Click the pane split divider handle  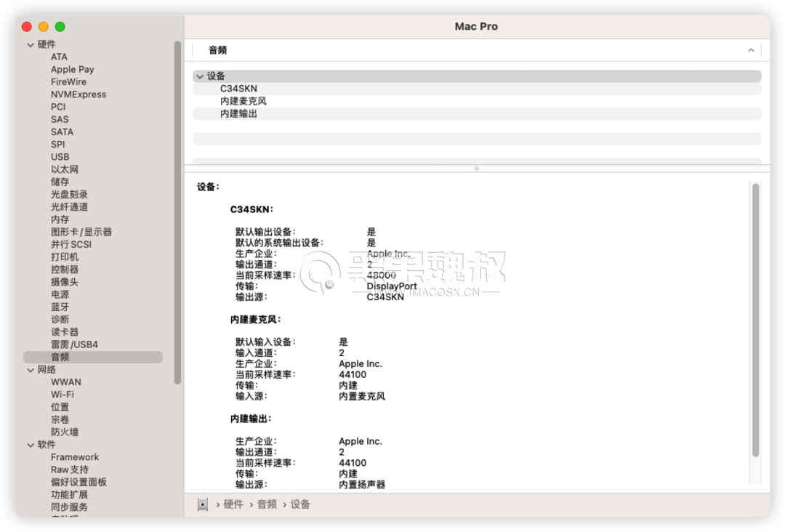tap(477, 169)
